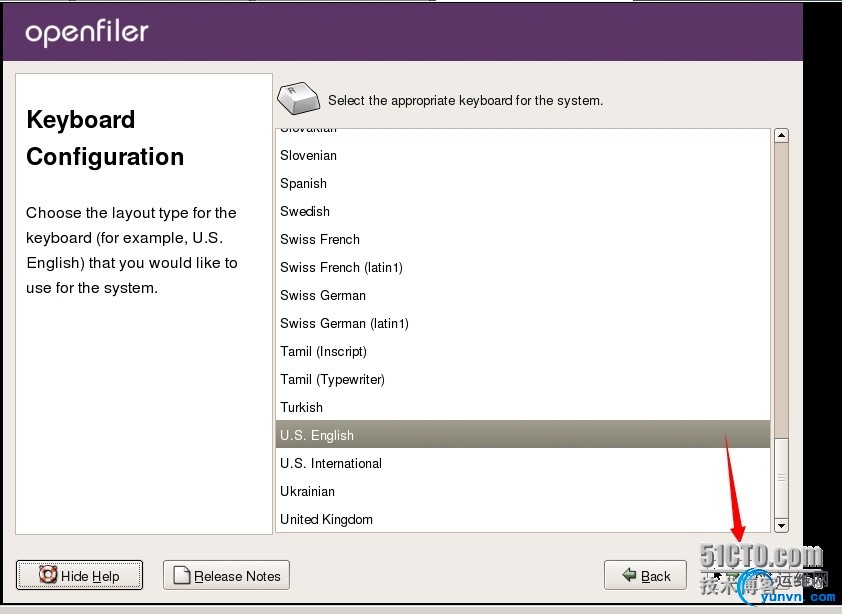Click the scrollbar track above the thumb
842x614 pixels.
click(781, 290)
